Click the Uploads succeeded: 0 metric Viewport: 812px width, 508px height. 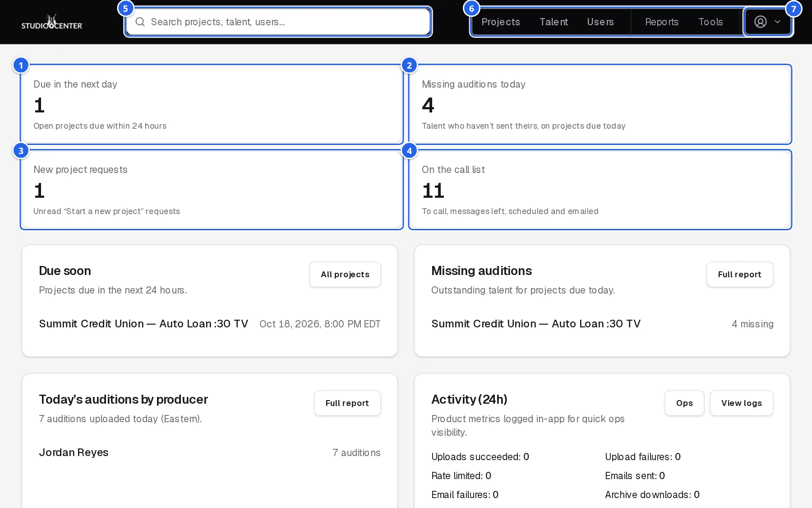point(480,457)
